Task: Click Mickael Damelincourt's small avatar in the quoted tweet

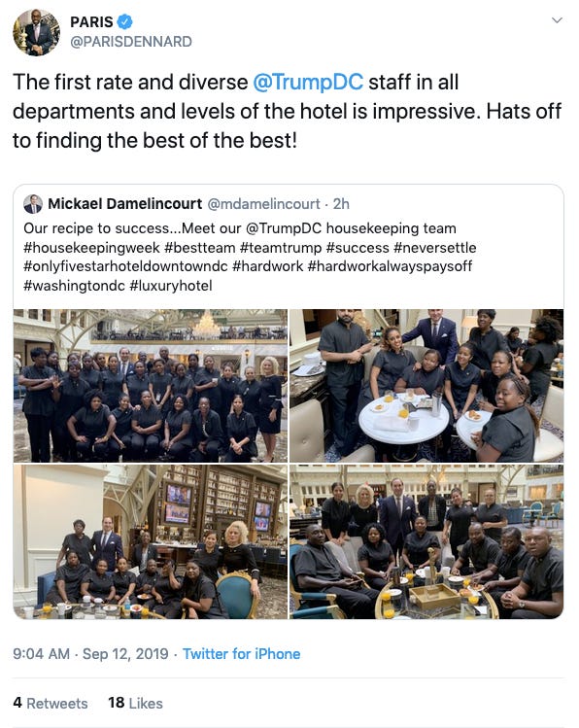Action: [x=33, y=204]
